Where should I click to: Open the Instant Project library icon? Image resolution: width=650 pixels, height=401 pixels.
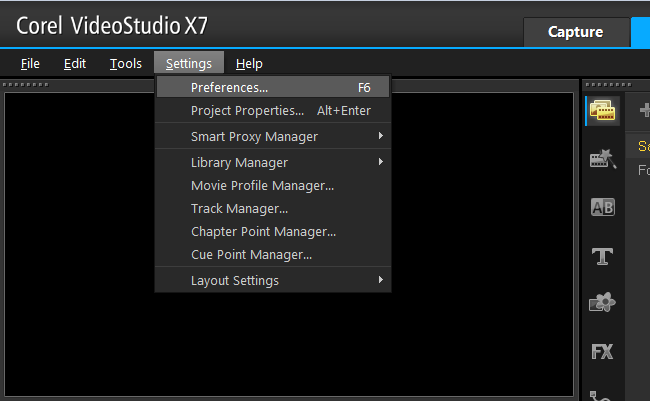[x=603, y=159]
